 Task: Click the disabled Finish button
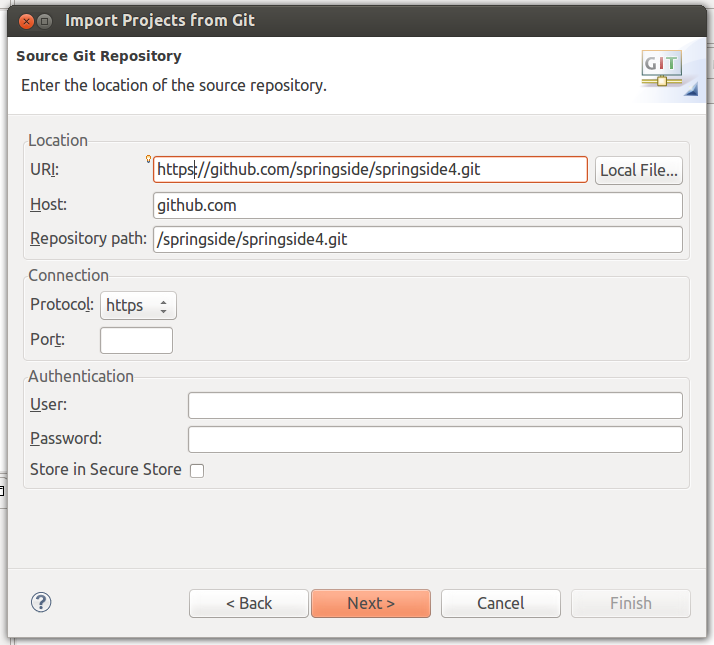point(631,603)
